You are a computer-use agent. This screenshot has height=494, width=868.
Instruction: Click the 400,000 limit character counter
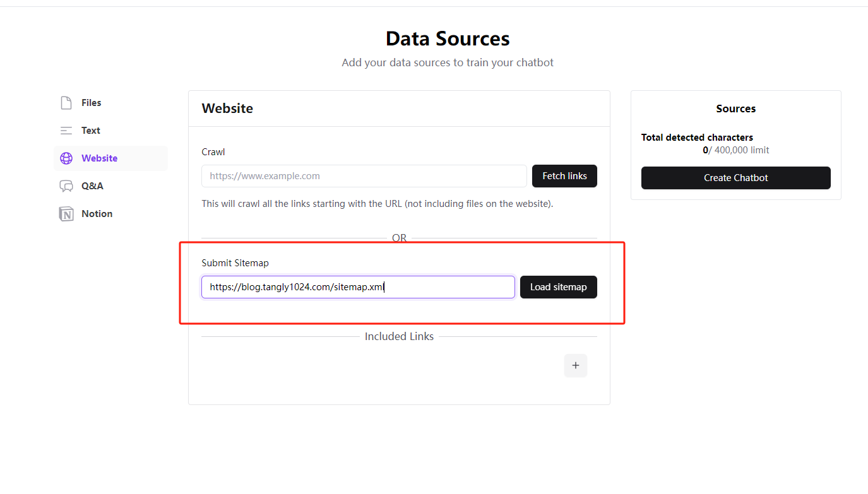pos(736,150)
